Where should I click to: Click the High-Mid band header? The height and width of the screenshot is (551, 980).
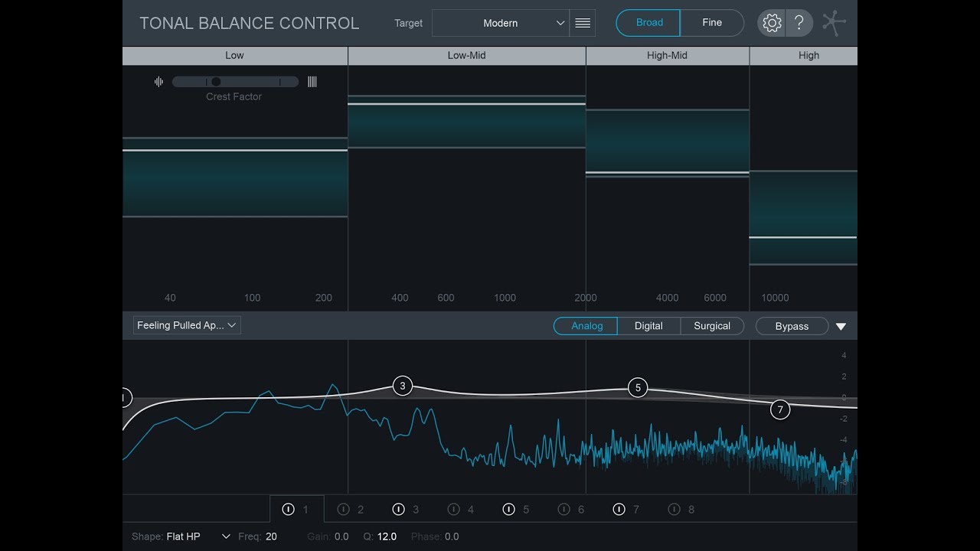668,56
